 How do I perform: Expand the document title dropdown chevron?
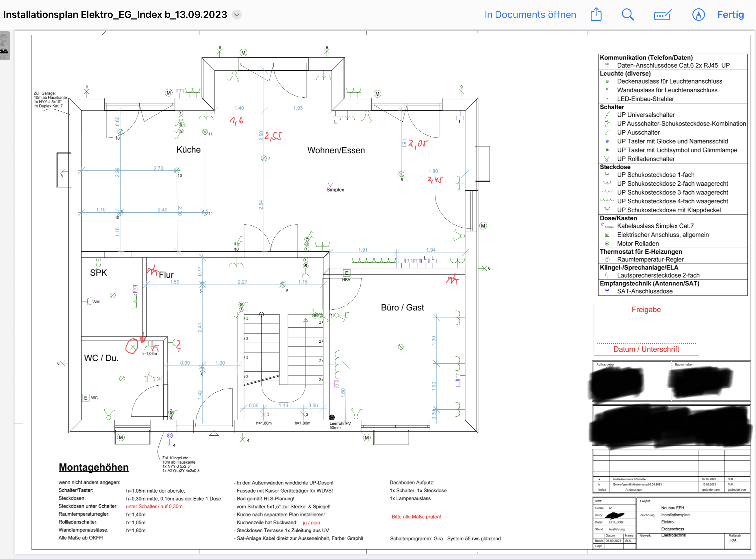[x=237, y=14]
